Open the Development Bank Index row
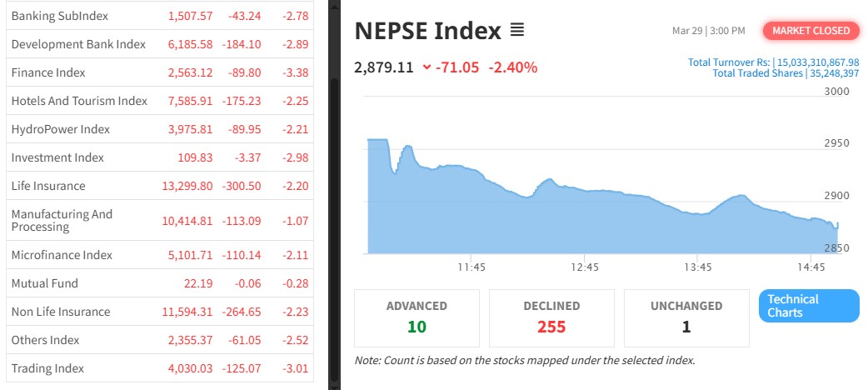This screenshot has height=390, width=868. pos(78,44)
